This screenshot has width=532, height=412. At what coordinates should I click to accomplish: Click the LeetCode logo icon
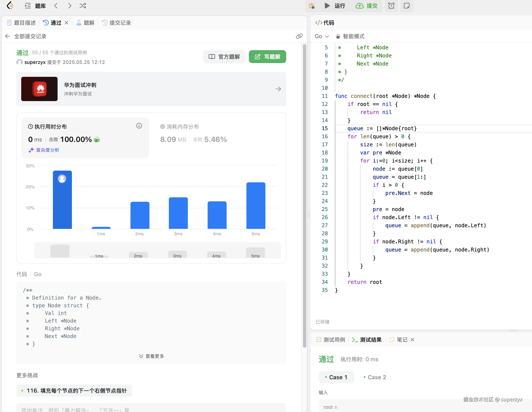(x=10, y=5)
